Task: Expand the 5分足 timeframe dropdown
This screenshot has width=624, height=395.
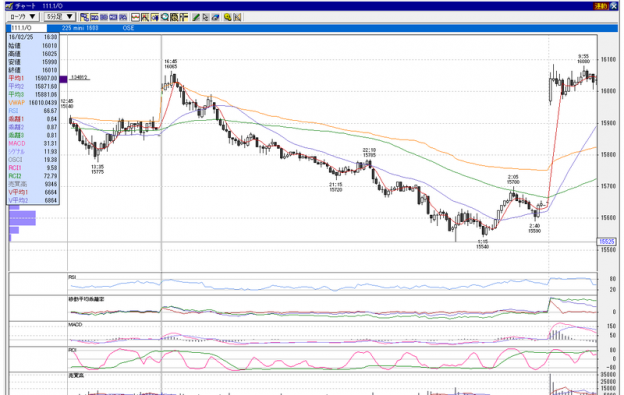Action: [x=59, y=17]
